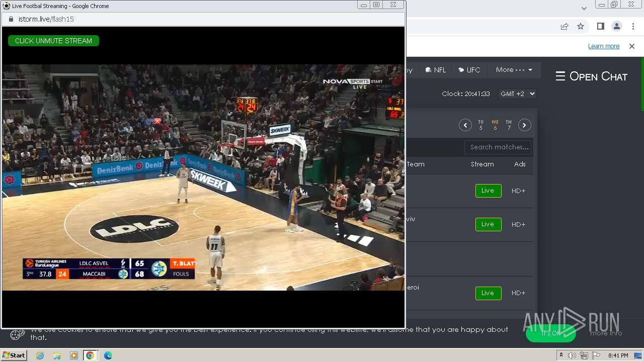Open the NFL category tab
Viewport: 644px width, 362px height.
tap(436, 70)
